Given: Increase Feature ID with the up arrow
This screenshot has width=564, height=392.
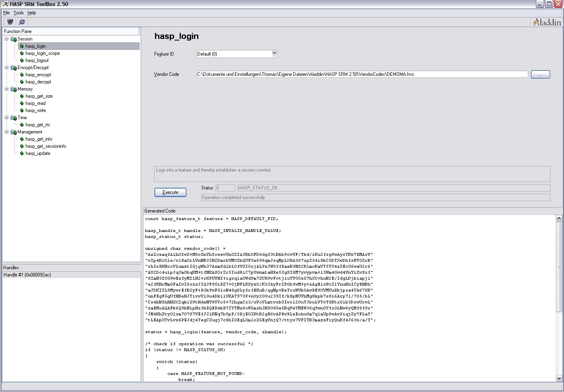Looking at the screenshot, I should [x=274, y=52].
